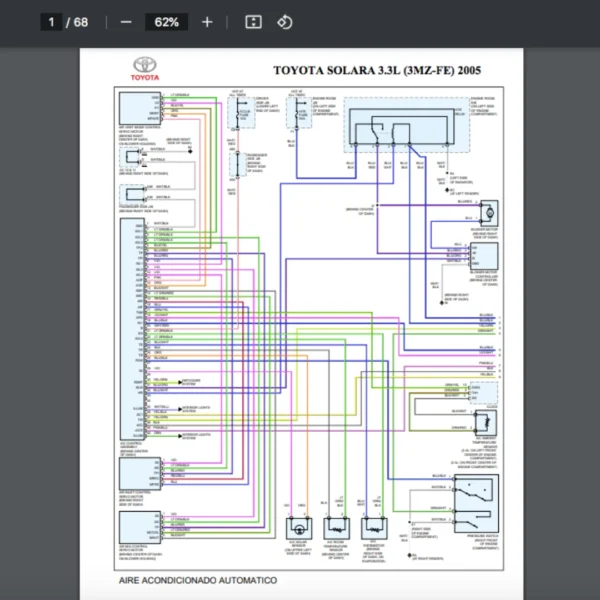The height and width of the screenshot is (600, 600).
Task: Click the 62% zoom level field
Action: click(166, 22)
